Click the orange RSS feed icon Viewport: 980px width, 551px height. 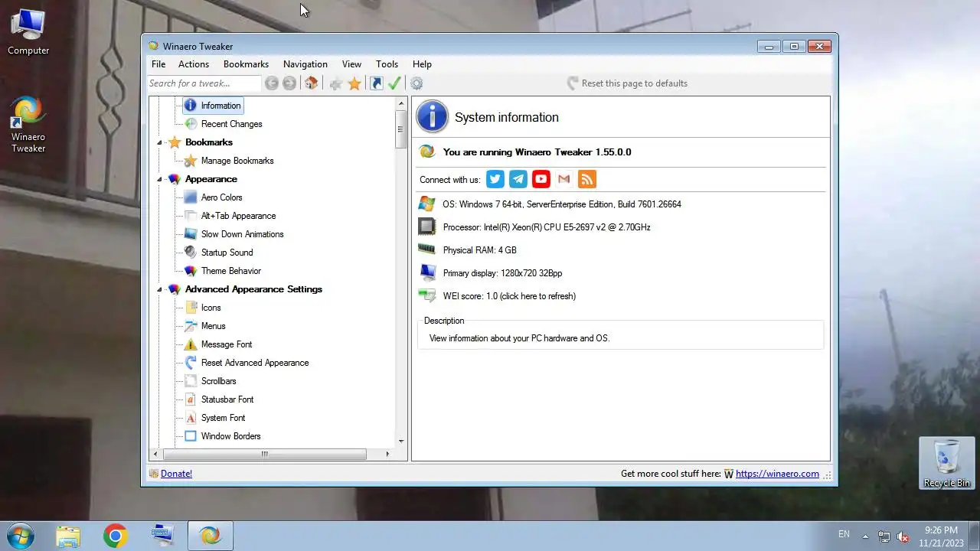coord(587,179)
